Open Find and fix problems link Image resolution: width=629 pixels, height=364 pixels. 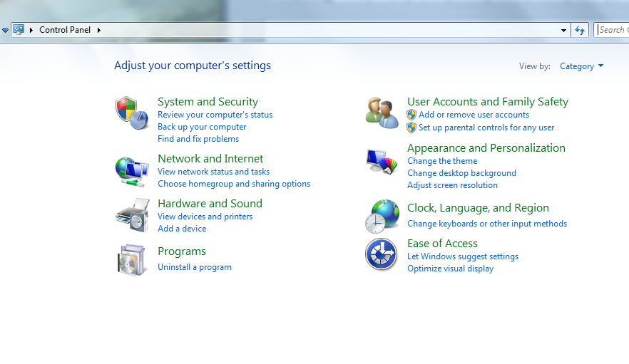coord(198,139)
